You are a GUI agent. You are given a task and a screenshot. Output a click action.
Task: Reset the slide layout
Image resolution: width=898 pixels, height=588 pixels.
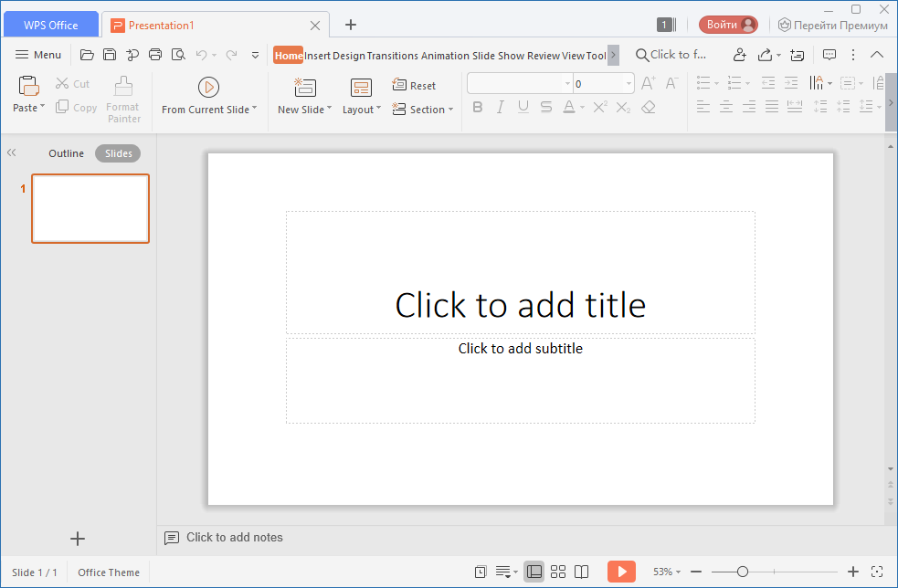414,85
